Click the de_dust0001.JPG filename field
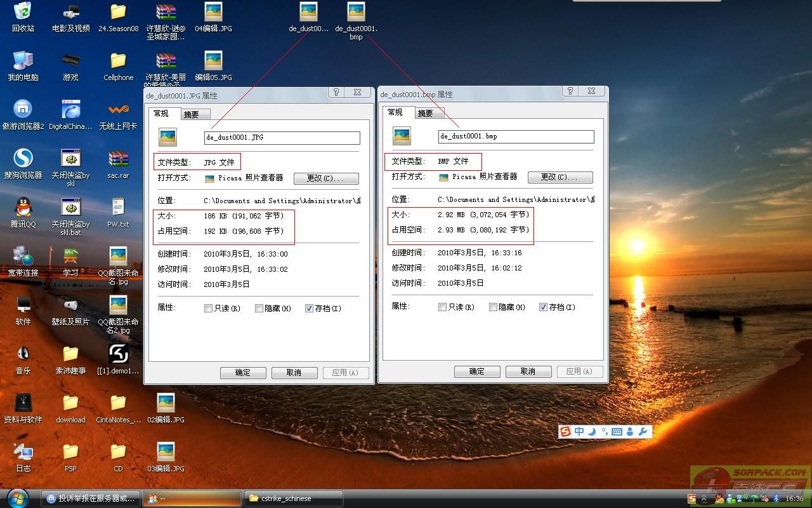The height and width of the screenshot is (508, 812). 282,137
